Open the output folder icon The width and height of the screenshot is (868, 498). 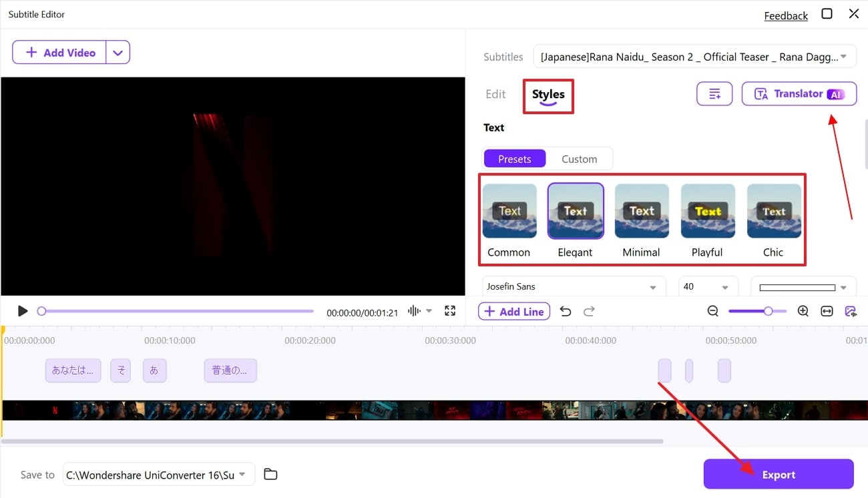270,475
